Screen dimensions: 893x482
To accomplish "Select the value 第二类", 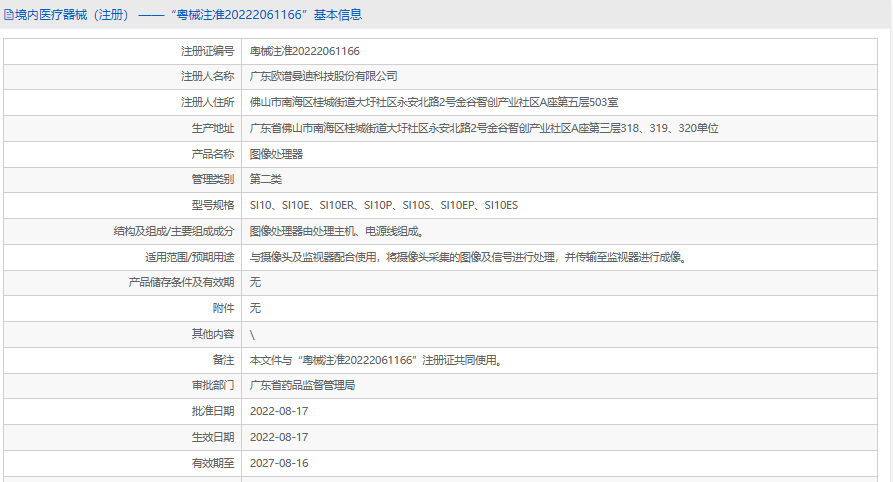I will pyautogui.click(x=265, y=179).
